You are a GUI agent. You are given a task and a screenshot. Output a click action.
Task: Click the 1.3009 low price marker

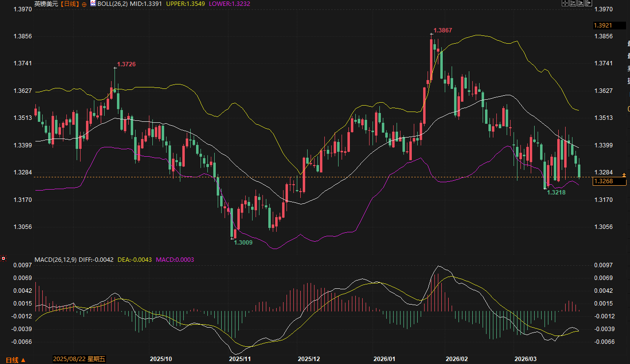click(243, 243)
